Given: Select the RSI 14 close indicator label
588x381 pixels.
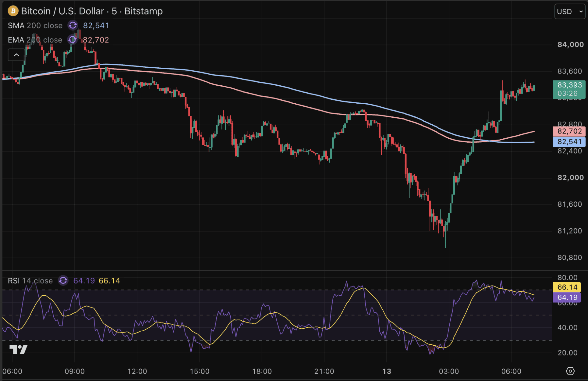Looking at the screenshot, I should pos(30,280).
